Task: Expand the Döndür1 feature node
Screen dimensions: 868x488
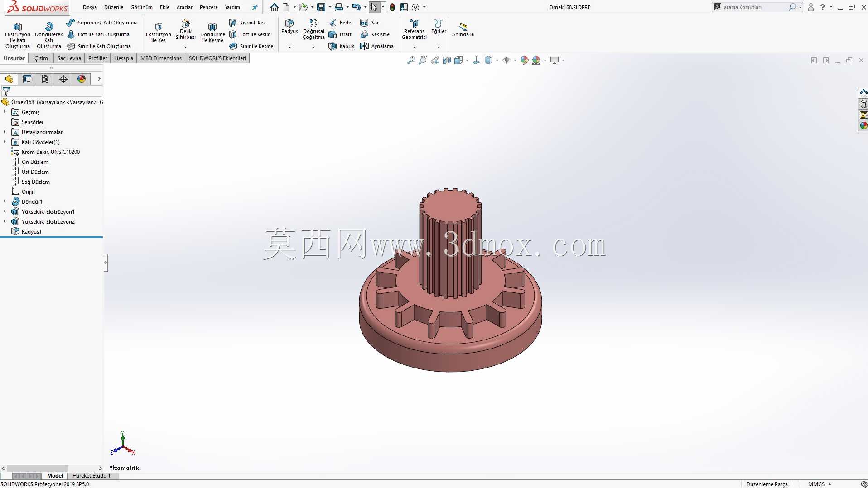Action: click(x=5, y=201)
